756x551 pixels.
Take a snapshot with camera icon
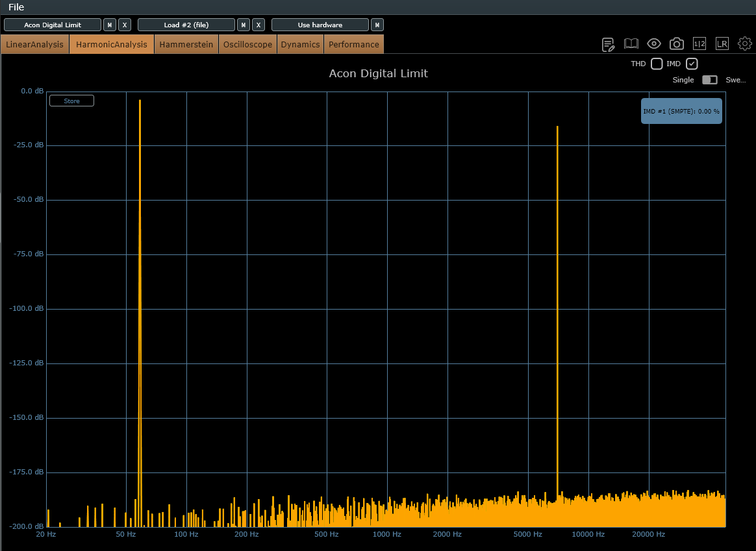(x=677, y=44)
